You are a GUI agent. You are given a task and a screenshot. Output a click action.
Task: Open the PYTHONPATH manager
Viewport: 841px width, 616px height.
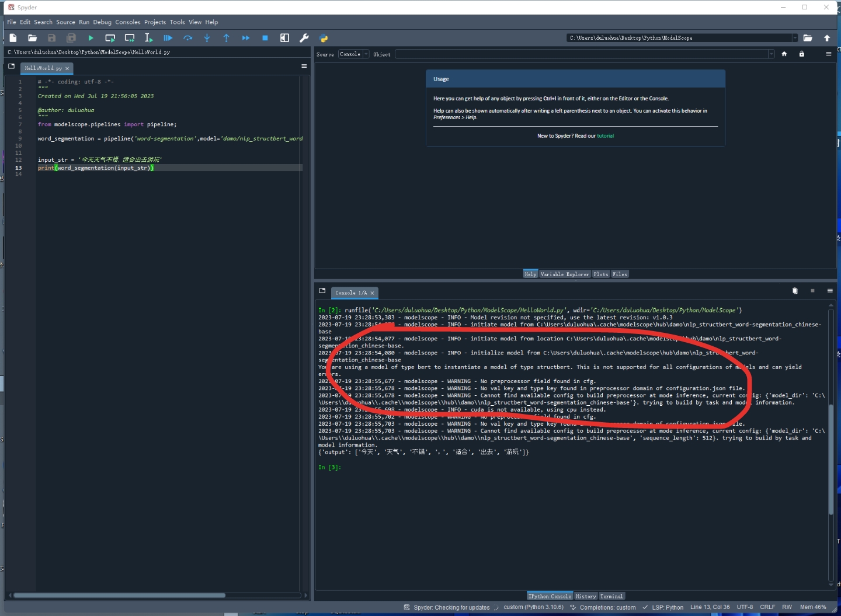pos(324,38)
